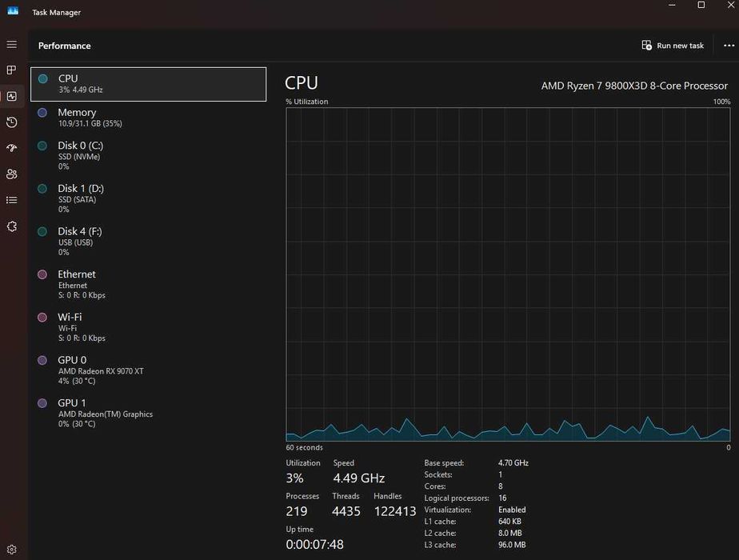Go to Processes page icon

[12, 70]
